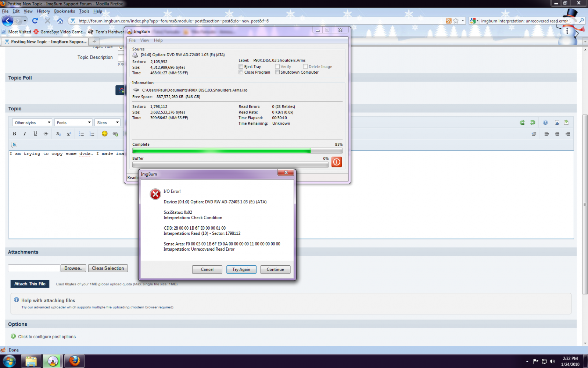This screenshot has width=588, height=368.
Task: Center align text in editor
Action: [x=557, y=134]
